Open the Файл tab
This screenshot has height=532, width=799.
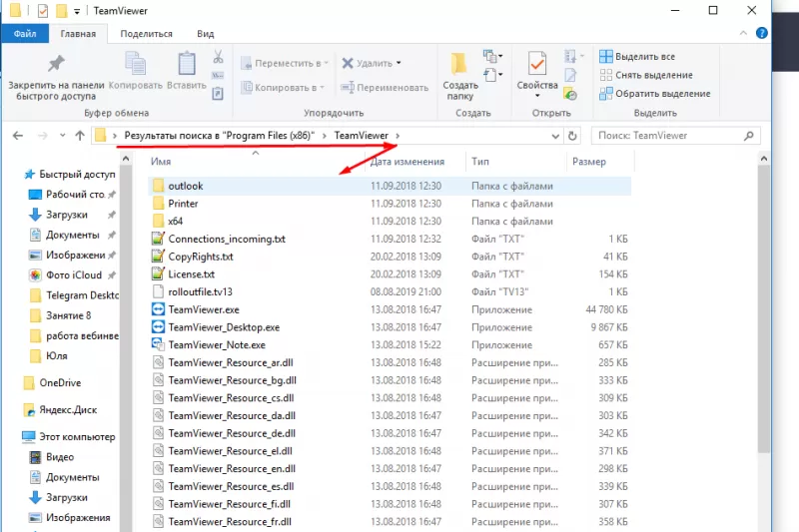click(x=25, y=34)
